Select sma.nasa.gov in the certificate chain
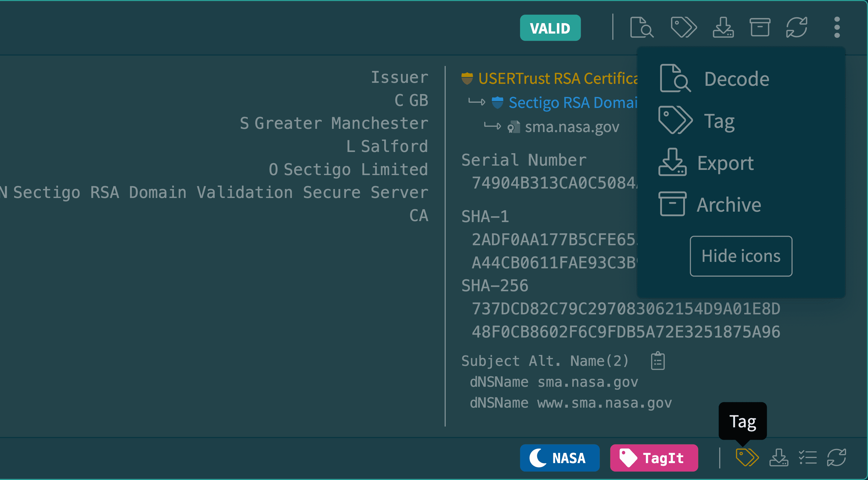This screenshot has height=480, width=868. click(x=572, y=127)
